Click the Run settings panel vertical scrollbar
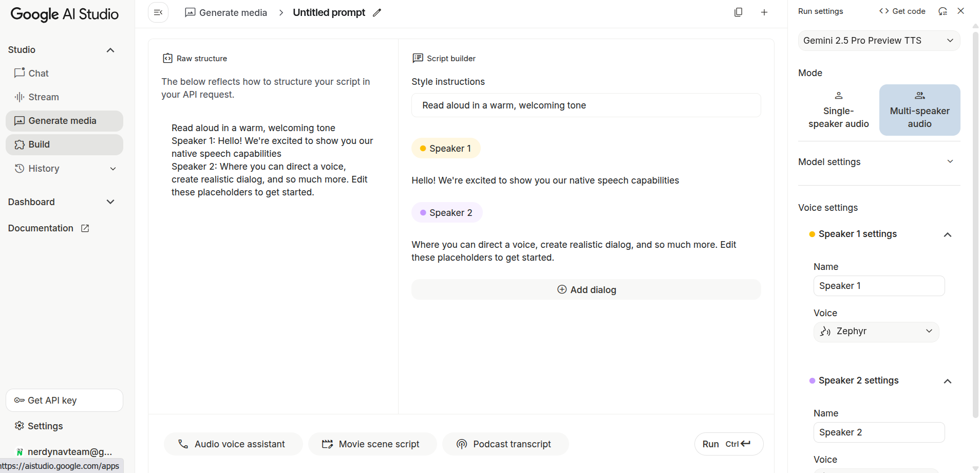 pyautogui.click(x=975, y=224)
